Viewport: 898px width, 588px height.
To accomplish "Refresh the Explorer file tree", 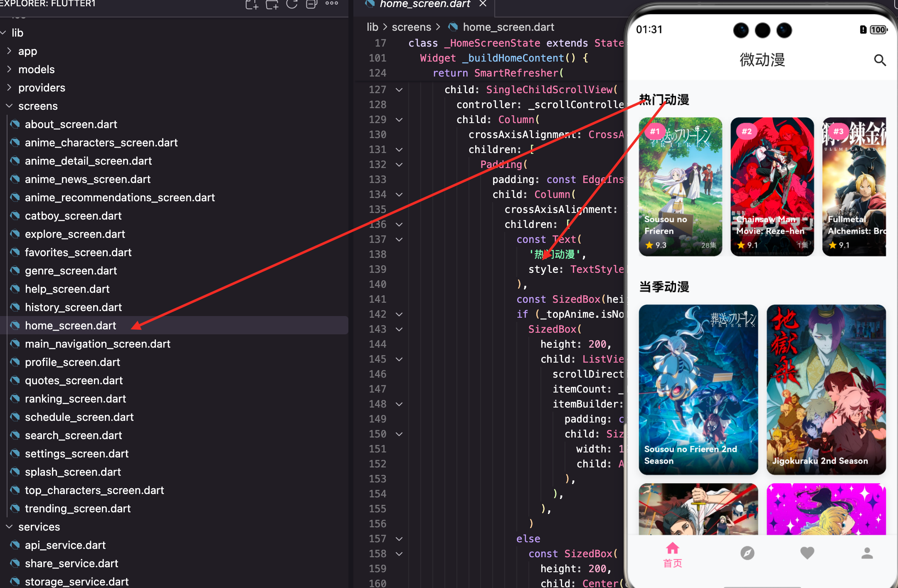I will click(x=292, y=4).
